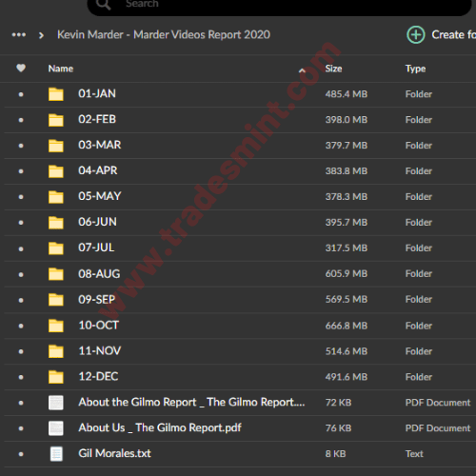Open About the Gilmo Report _ The Gilmo Report file
The width and height of the screenshot is (476, 476).
tap(191, 403)
